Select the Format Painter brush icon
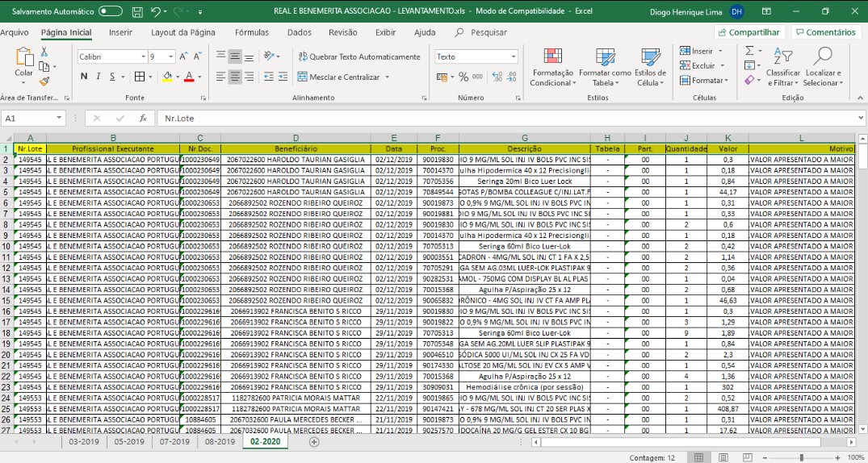This screenshot has width=868, height=463. point(44,81)
